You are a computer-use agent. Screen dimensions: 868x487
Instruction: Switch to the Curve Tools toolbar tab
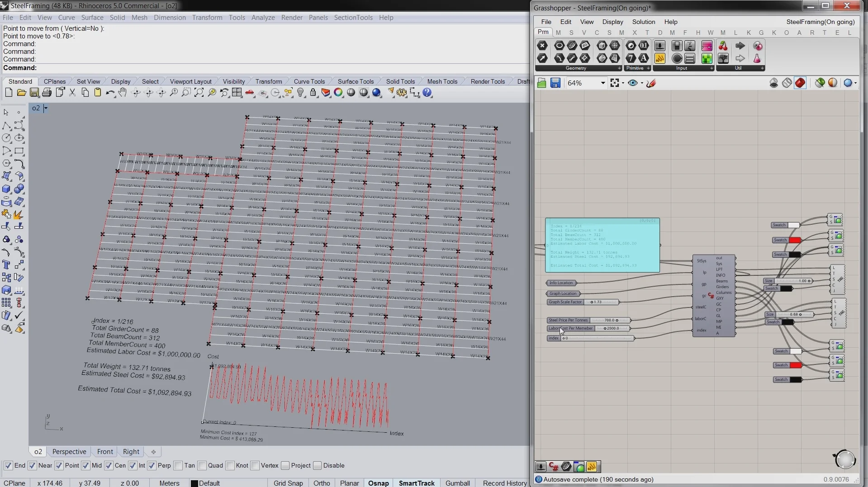(309, 81)
